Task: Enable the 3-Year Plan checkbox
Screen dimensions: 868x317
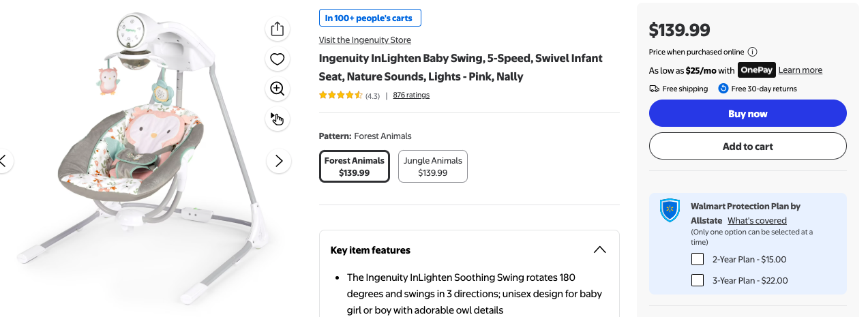Action: coord(698,280)
